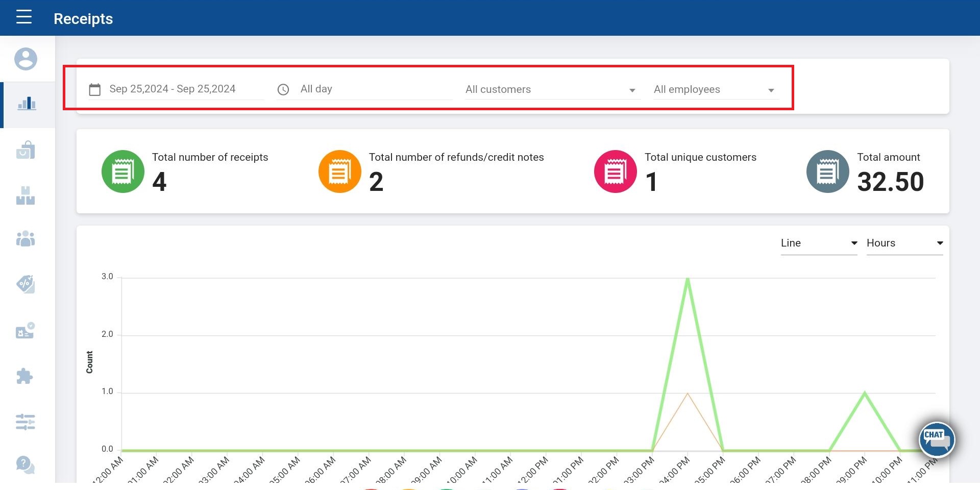This screenshot has height=490, width=980.
Task: Click the orange refunds/credit notes icon
Action: [x=340, y=171]
